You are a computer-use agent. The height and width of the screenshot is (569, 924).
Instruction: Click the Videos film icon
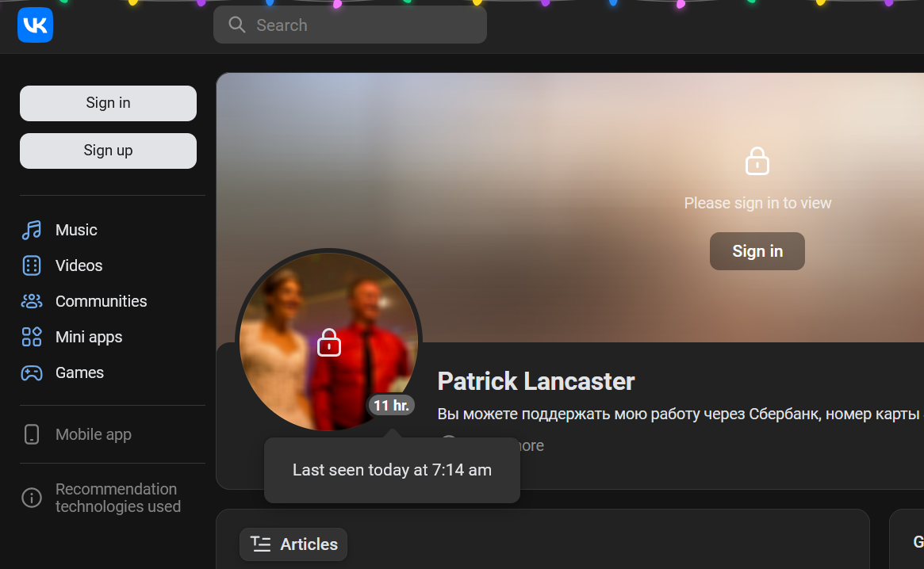tap(32, 265)
